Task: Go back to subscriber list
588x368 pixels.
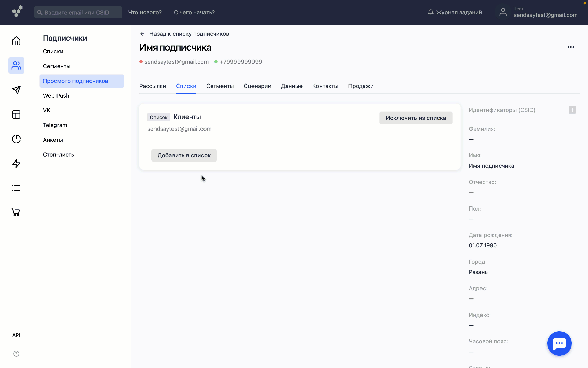Action: (184, 34)
